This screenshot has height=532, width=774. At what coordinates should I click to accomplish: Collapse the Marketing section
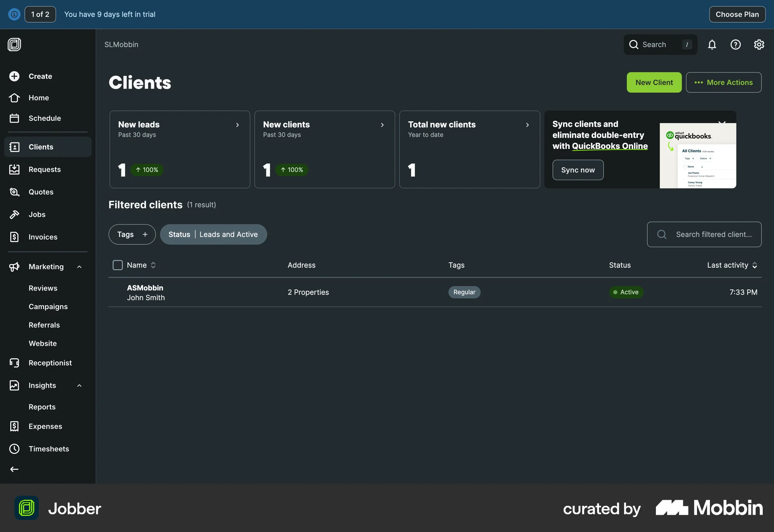pos(79,266)
